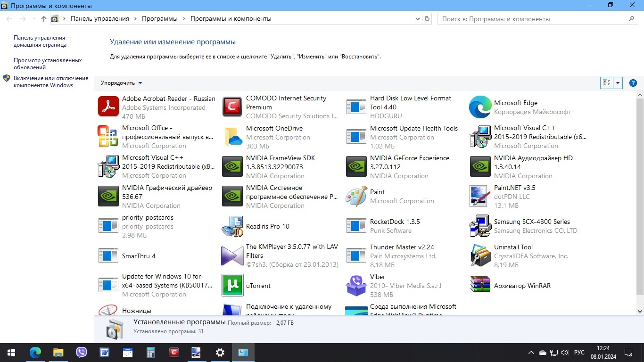644x362 pixels.
Task: Expand the view options dropdown arrow
Action: (x=618, y=83)
